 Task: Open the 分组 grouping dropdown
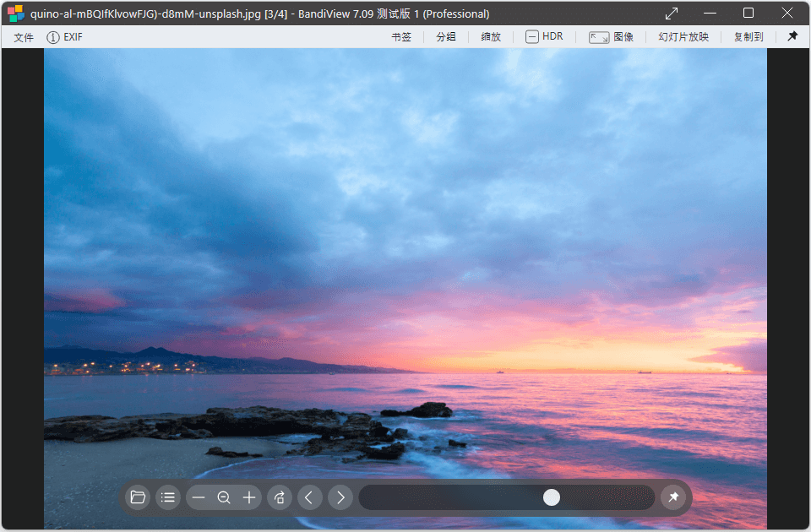click(446, 36)
